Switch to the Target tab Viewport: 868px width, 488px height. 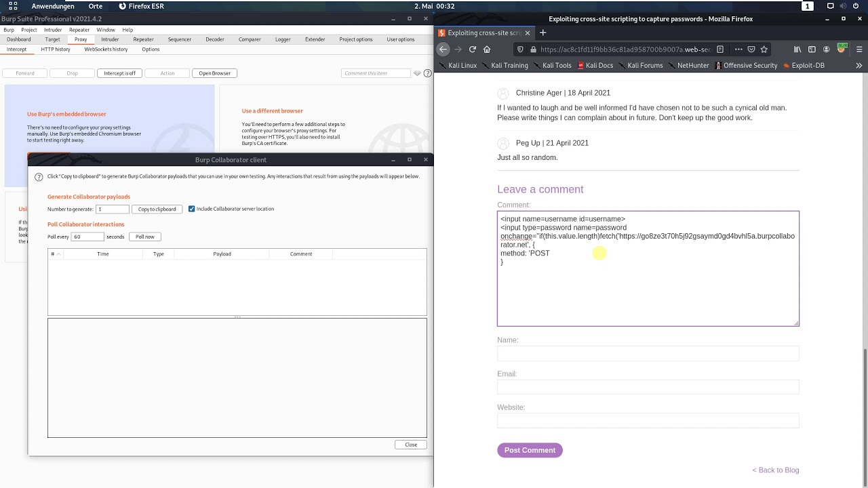click(x=52, y=39)
